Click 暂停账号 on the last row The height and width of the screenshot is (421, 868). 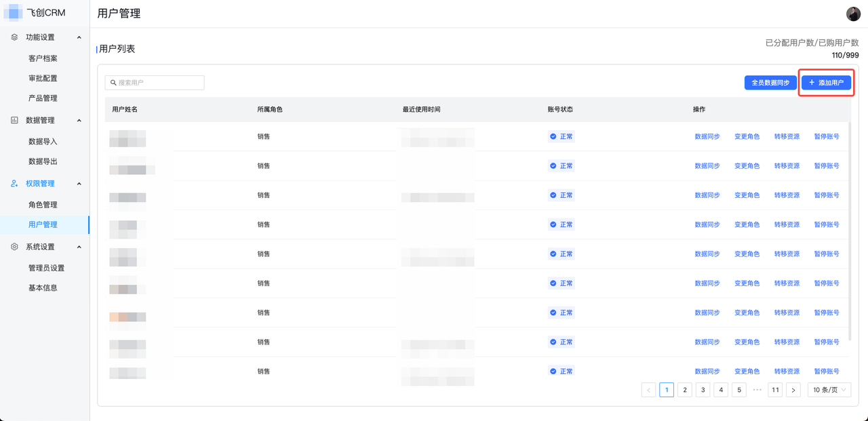[827, 371]
